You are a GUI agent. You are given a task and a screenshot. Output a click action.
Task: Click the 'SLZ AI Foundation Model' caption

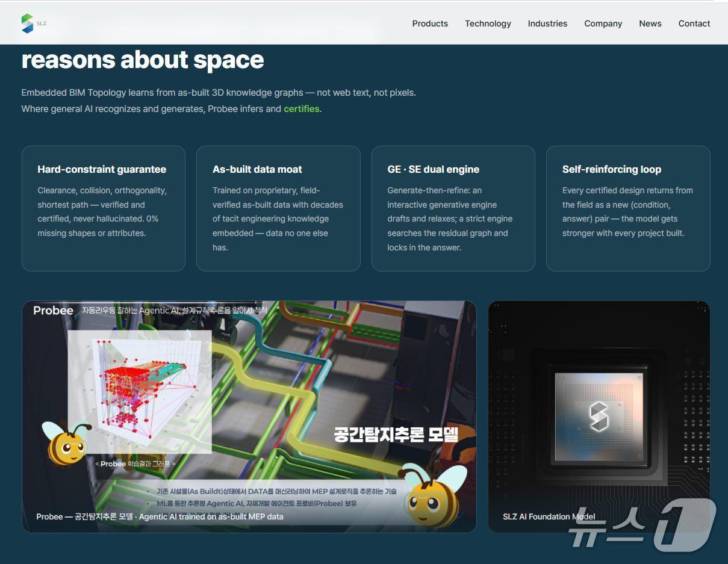549,516
